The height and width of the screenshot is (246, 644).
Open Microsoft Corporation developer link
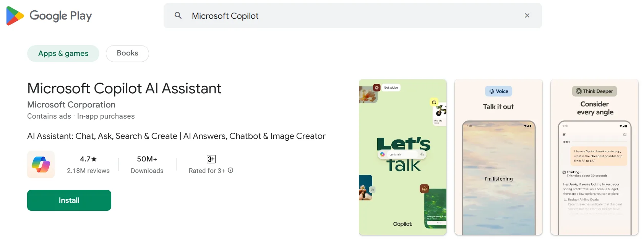tap(71, 104)
